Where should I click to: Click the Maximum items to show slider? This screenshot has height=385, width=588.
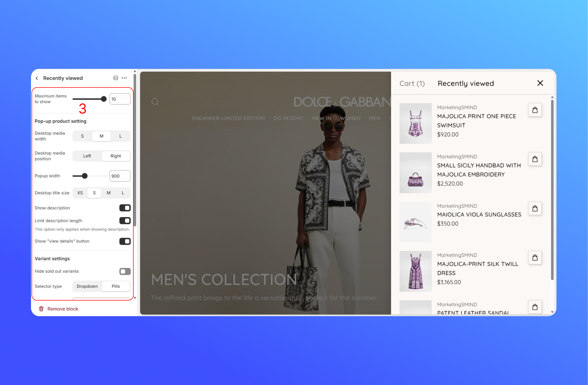click(89, 99)
